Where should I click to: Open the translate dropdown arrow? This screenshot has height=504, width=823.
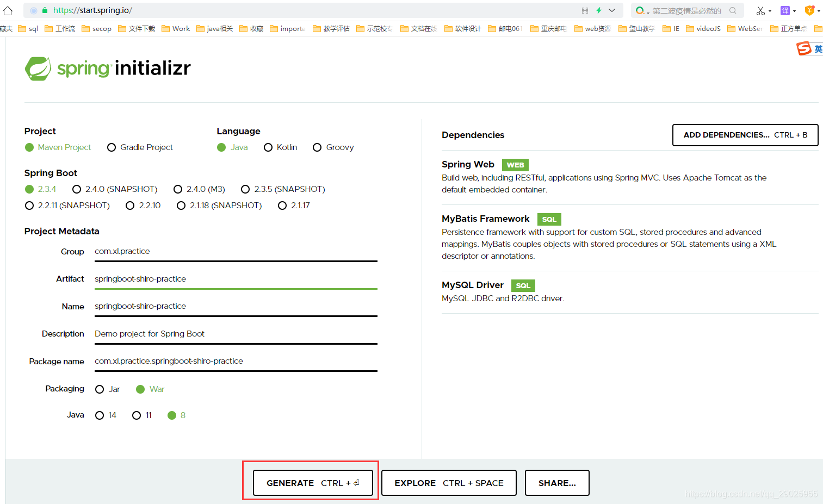pos(794,11)
